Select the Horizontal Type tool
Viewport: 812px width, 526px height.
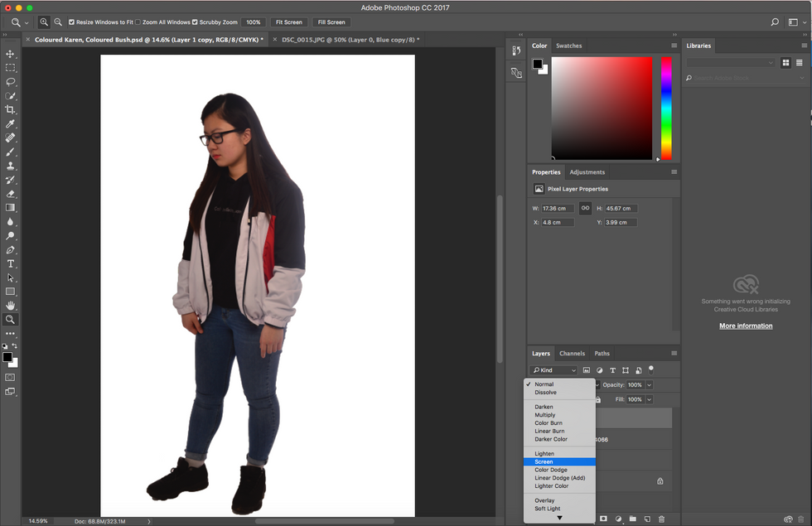click(x=10, y=263)
